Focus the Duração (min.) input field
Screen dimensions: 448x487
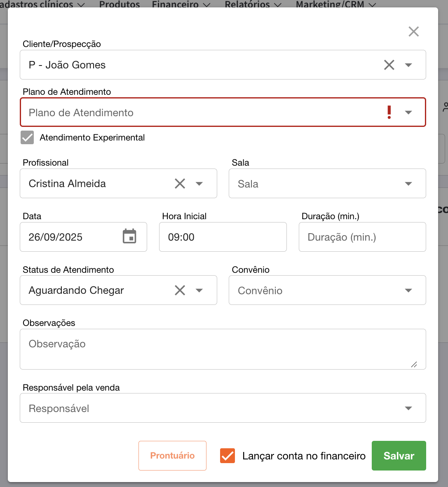pos(362,237)
